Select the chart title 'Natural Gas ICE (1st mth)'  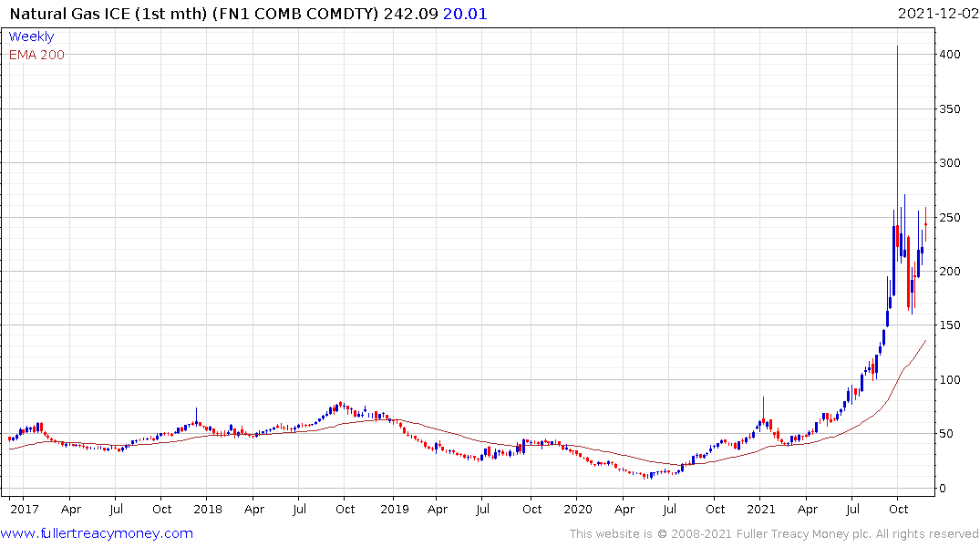click(108, 14)
